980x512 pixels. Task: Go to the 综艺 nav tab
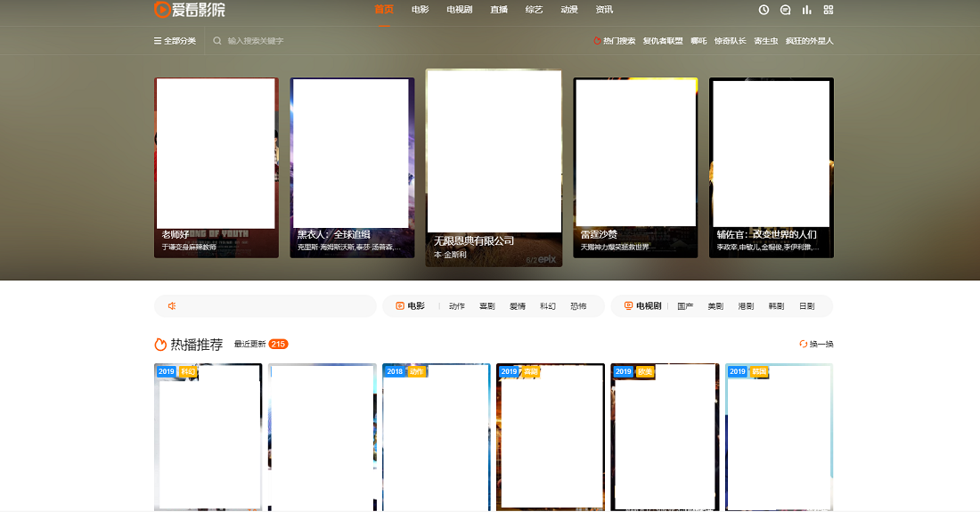coord(534,10)
